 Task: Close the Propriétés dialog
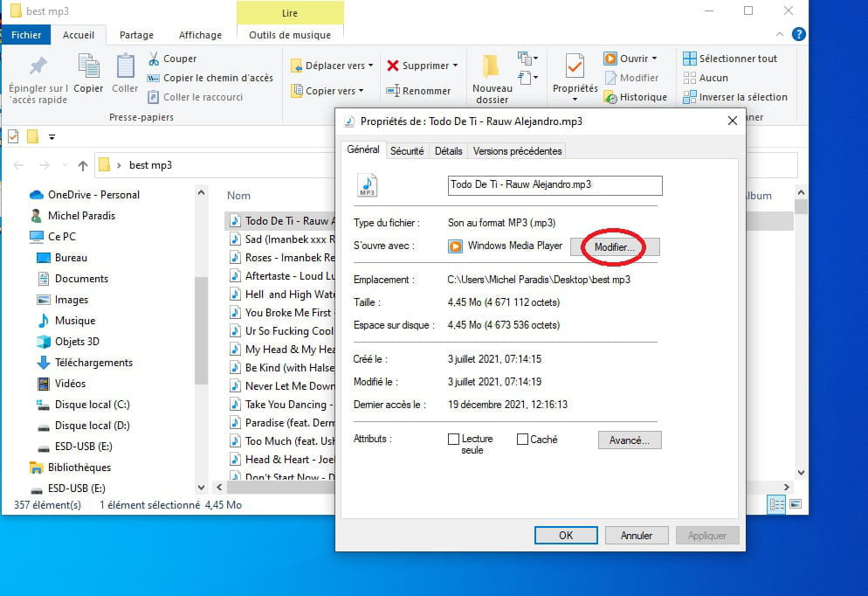[x=732, y=121]
